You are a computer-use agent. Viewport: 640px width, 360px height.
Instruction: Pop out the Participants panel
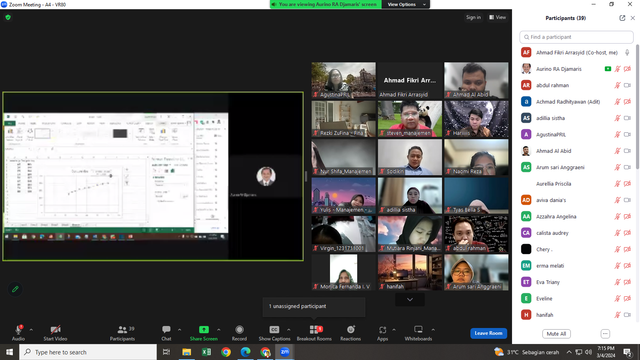(x=622, y=18)
